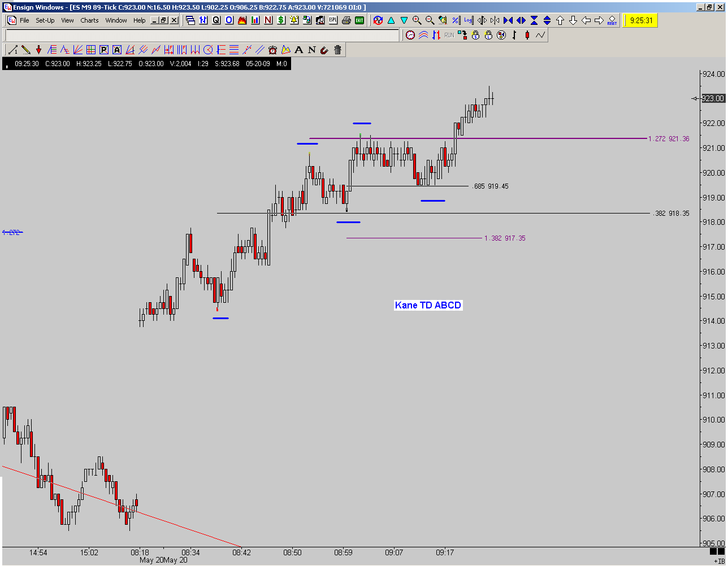Click the red clock icon

[x=410, y=35]
